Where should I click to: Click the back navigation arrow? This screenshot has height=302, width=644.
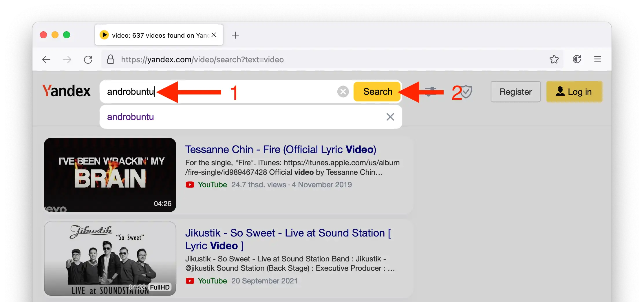[x=46, y=59]
